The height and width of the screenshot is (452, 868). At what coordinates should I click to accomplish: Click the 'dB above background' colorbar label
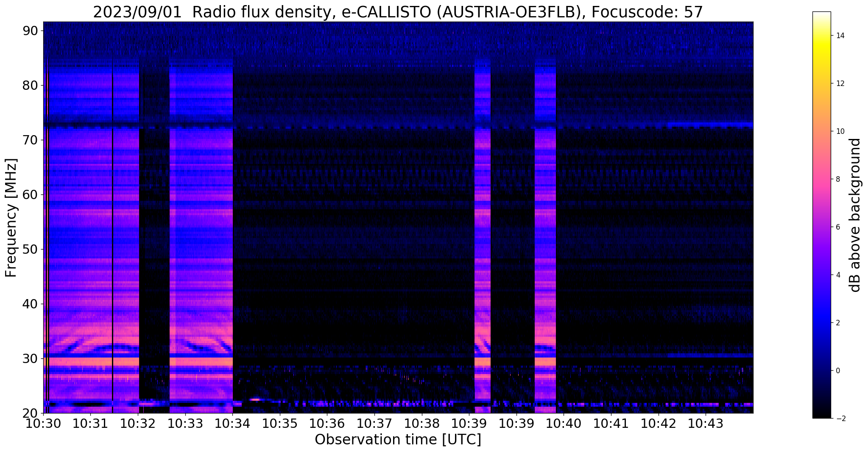pyautogui.click(x=855, y=215)
